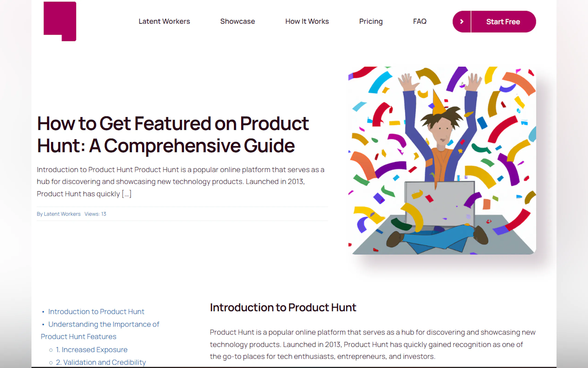Select Pricing in the top navigation

pos(371,21)
